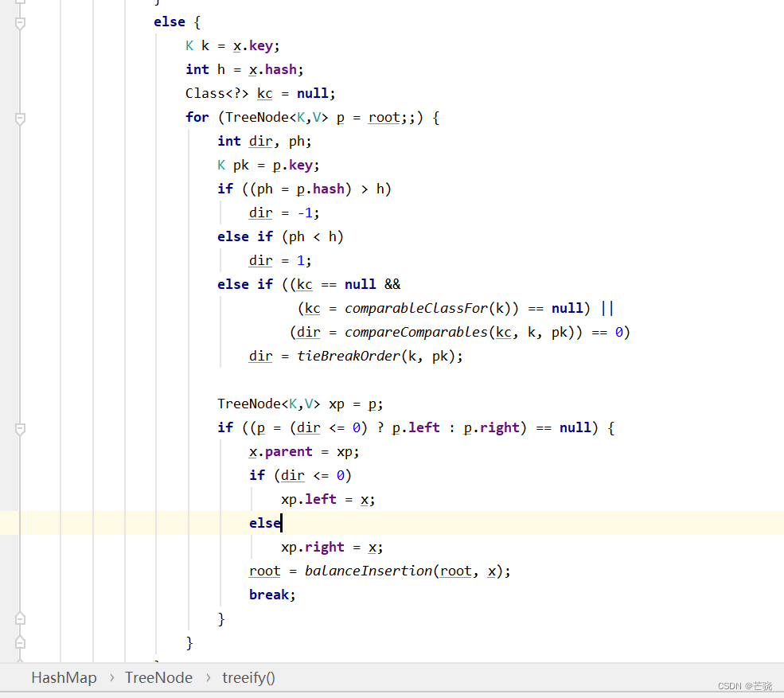Click the 'comparableClassFor' method call
Screen dimensions: 784x698
[x=416, y=309]
